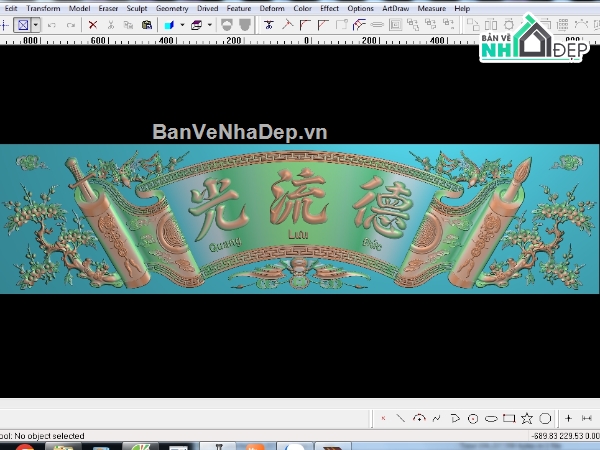The image size is (600, 450).
Task: Click the curved-path array icon
Action: (581, 24)
